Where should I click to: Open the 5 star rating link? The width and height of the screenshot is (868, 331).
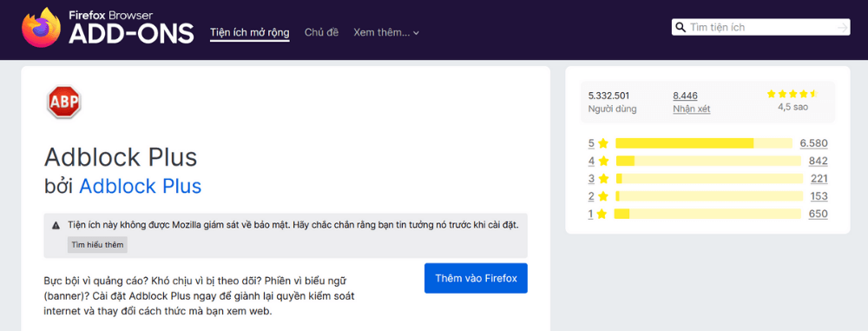tap(598, 143)
